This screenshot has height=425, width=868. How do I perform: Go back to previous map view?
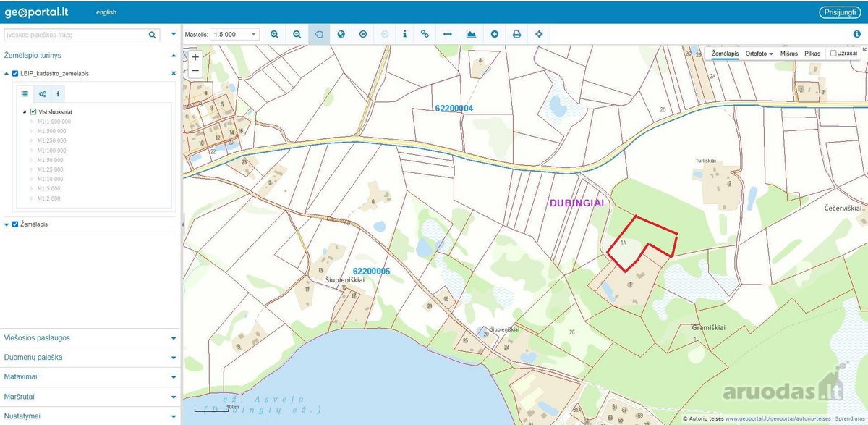coord(362,34)
